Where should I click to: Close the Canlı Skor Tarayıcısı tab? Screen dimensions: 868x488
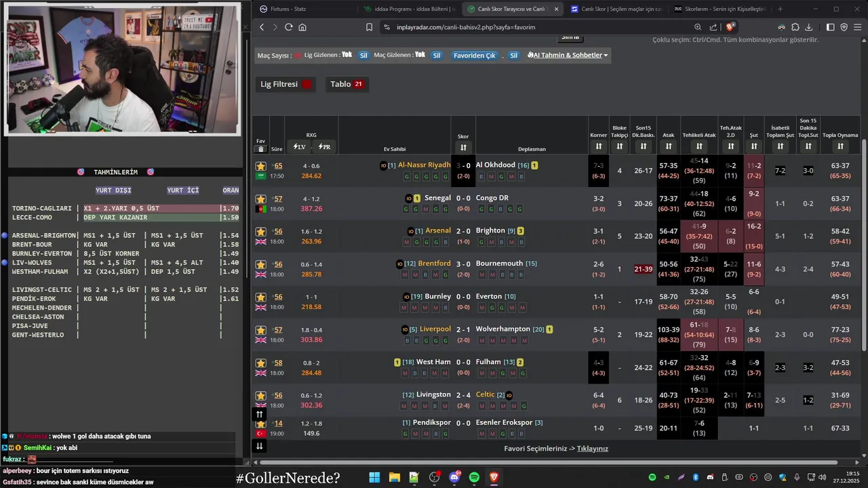click(x=557, y=9)
